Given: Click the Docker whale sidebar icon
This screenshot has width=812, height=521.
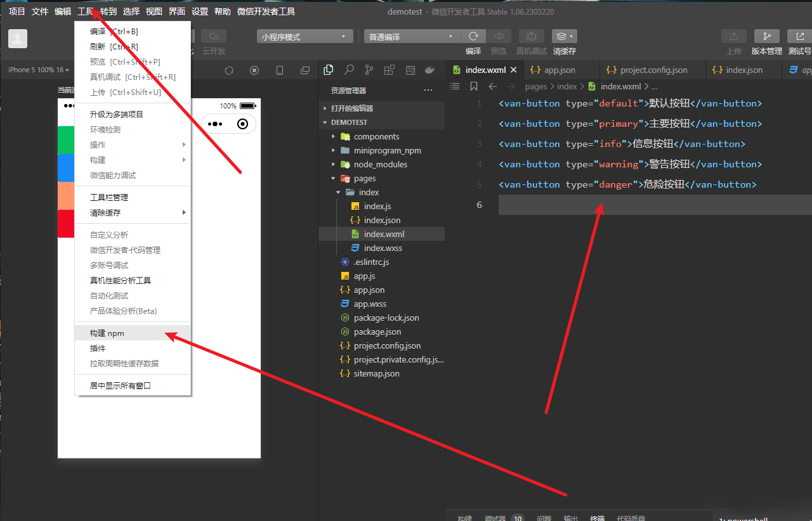Looking at the screenshot, I should tap(430, 70).
